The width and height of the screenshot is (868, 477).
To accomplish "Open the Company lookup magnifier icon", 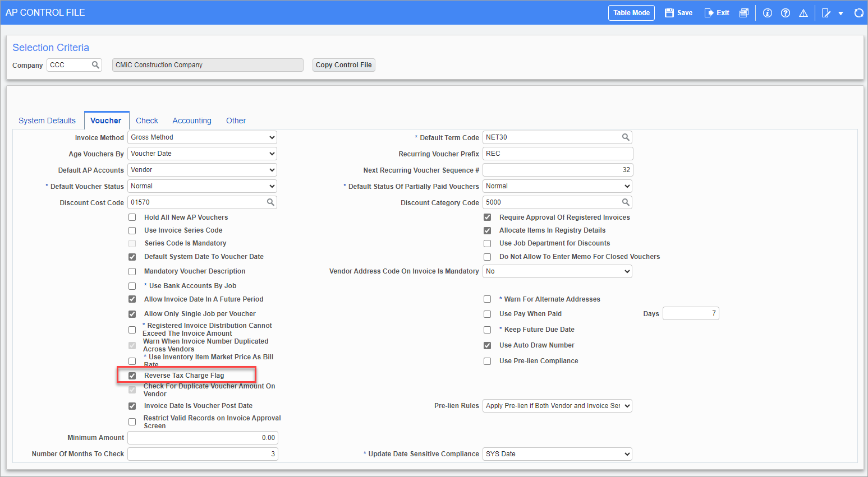I will [x=96, y=65].
